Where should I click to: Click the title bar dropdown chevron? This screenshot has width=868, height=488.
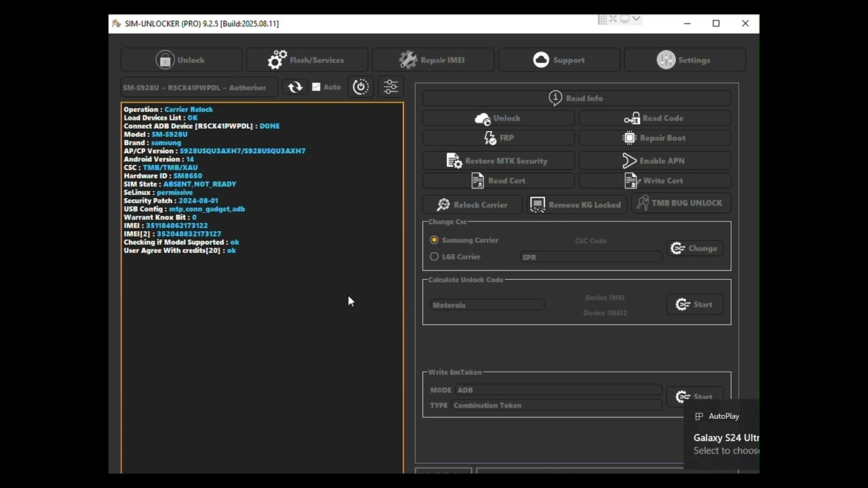[636, 19]
